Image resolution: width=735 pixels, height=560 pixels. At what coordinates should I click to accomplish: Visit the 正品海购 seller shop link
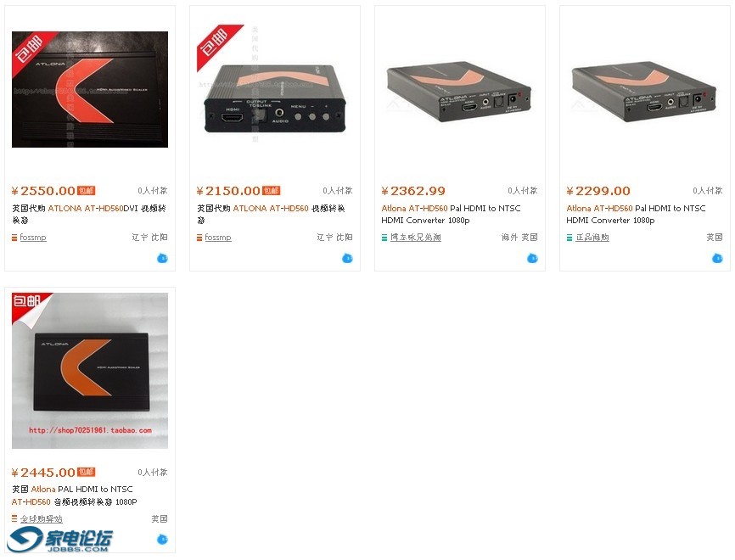(x=592, y=238)
